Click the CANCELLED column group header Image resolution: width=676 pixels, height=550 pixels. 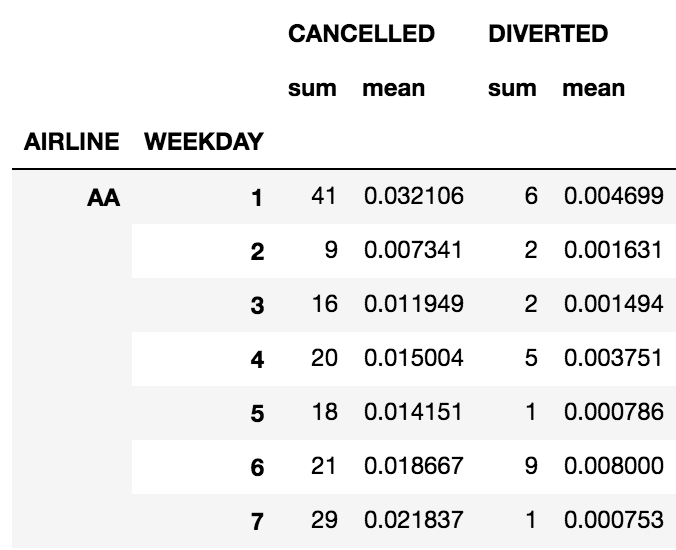(361, 34)
